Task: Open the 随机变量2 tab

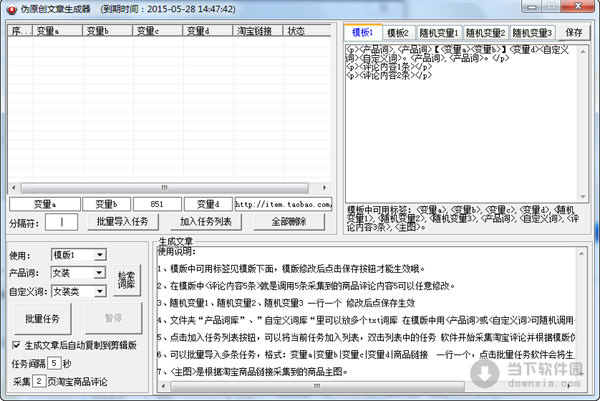Action: pyautogui.click(x=486, y=33)
